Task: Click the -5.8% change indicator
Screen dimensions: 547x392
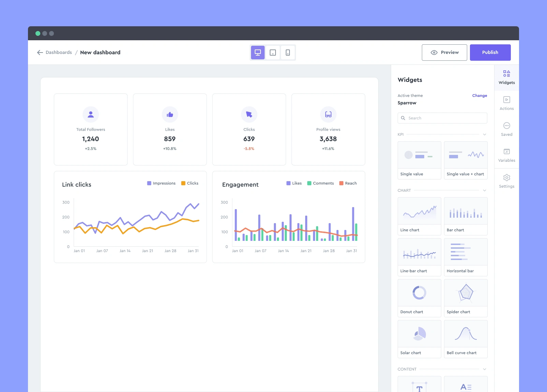Action: (249, 149)
